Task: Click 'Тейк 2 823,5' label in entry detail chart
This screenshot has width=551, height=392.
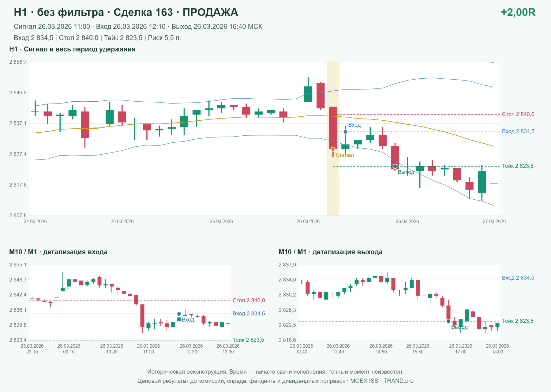Action: click(248, 340)
